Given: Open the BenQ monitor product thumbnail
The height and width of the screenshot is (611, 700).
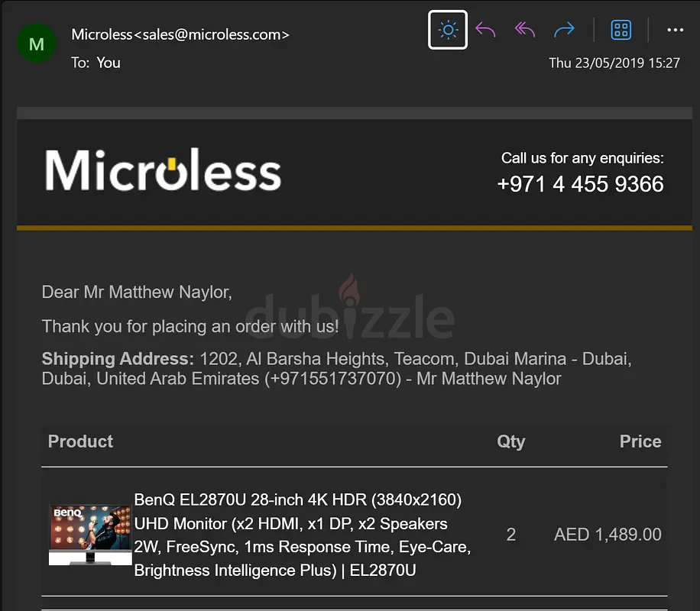Looking at the screenshot, I should point(90,535).
